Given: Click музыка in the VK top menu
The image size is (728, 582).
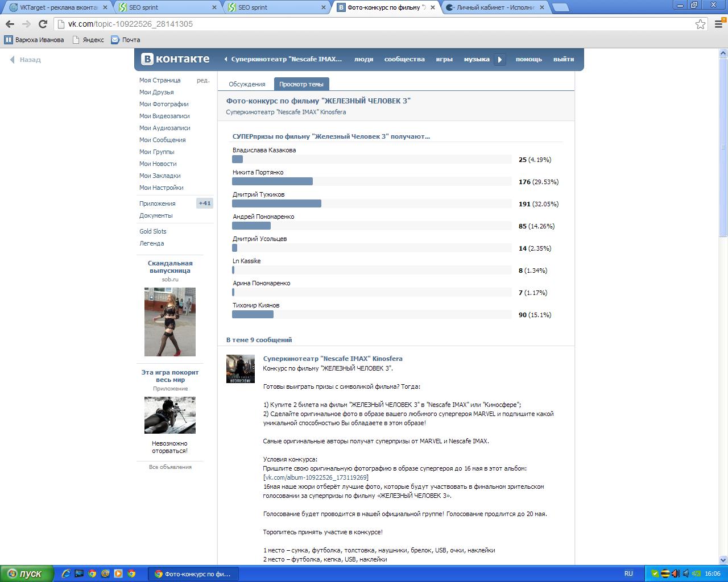Looking at the screenshot, I should [477, 59].
